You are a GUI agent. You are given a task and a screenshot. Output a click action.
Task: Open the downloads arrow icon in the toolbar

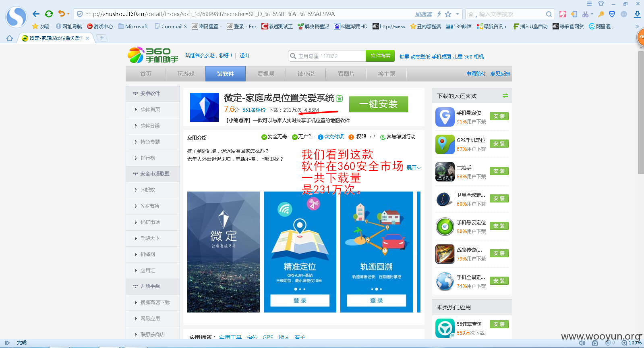point(637,14)
